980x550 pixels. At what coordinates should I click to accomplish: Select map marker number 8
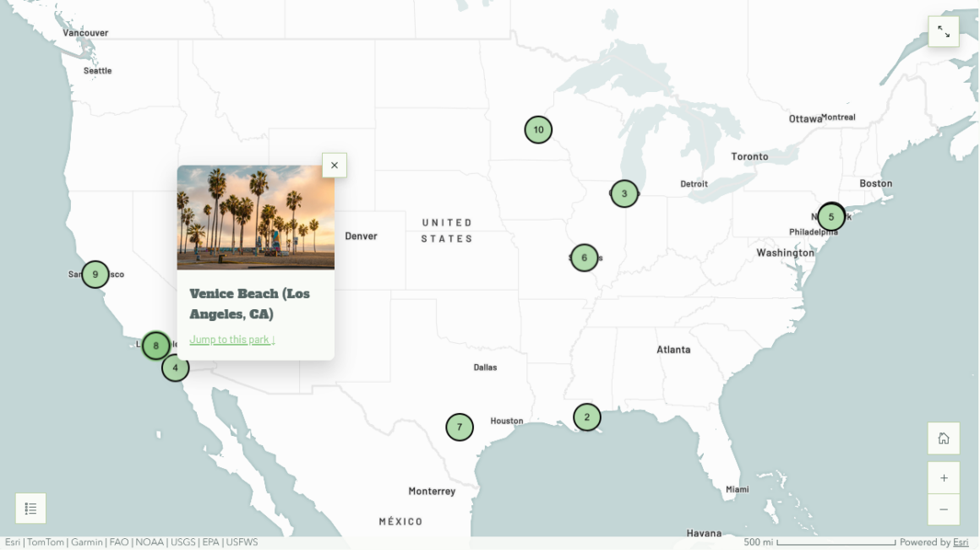point(155,346)
